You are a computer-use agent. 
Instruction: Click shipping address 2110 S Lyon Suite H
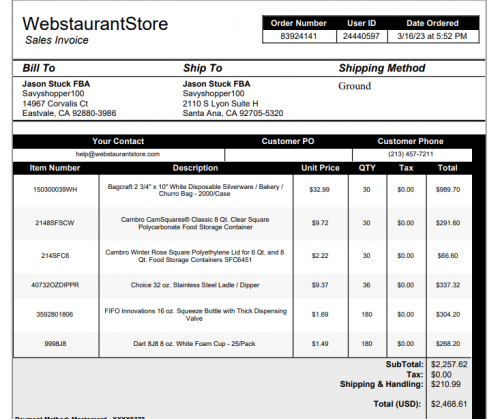click(220, 104)
